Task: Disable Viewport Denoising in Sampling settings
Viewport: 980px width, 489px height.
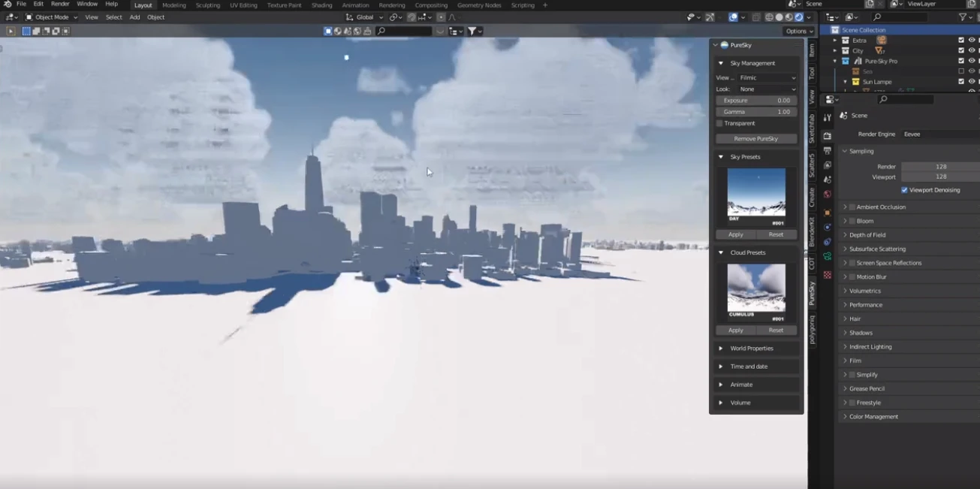Action: [905, 189]
